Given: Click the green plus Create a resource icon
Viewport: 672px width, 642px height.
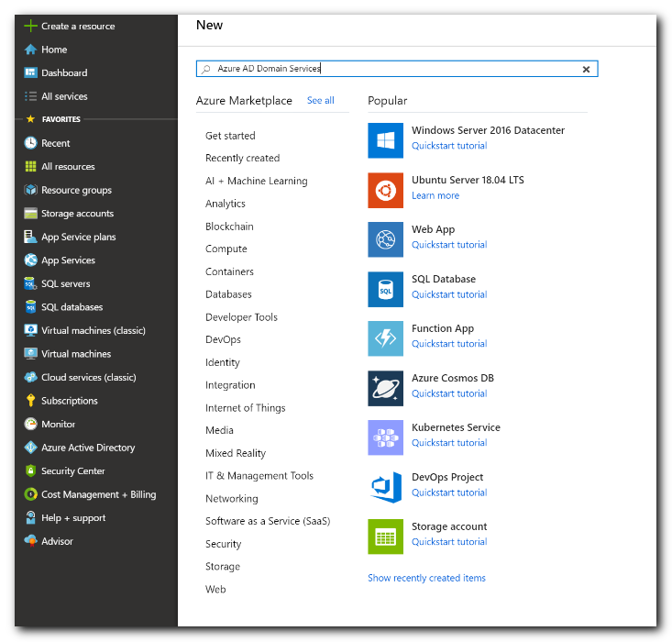Looking at the screenshot, I should point(30,27).
